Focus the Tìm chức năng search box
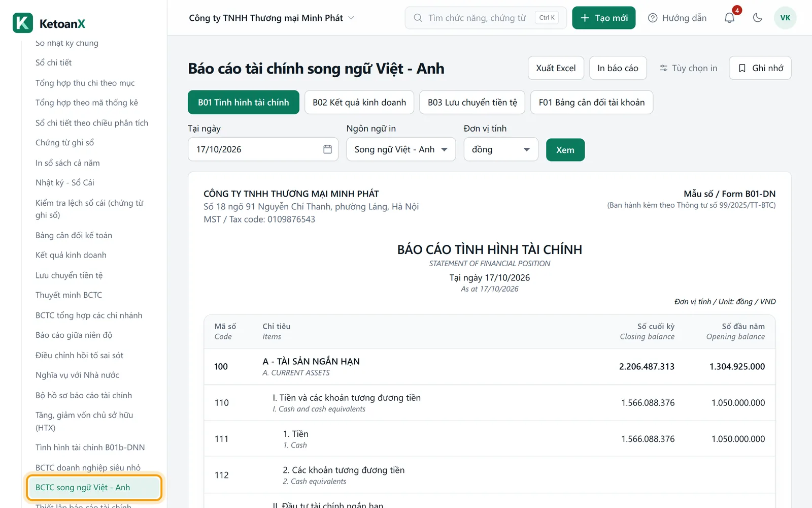812x508 pixels. tap(486, 18)
